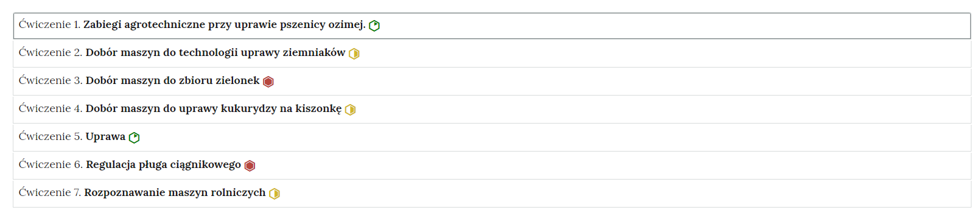980x224 pixels.
Task: Expand Dobór maszyn do zbioru zielonek
Action: click(x=173, y=80)
